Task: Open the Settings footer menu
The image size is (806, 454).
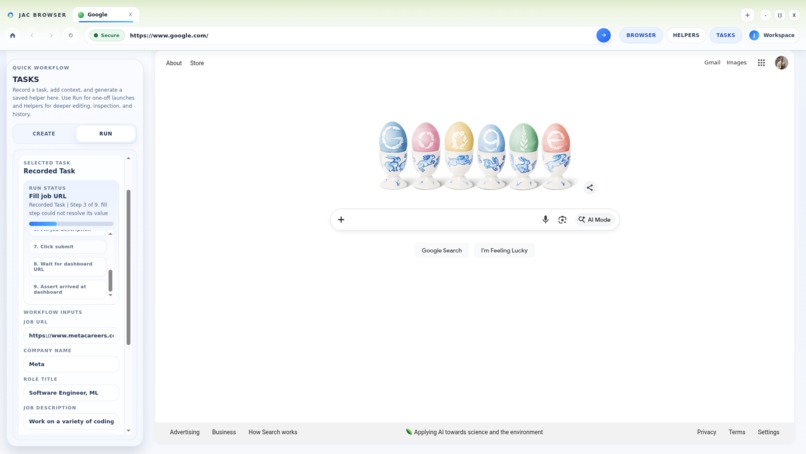Action: click(768, 432)
